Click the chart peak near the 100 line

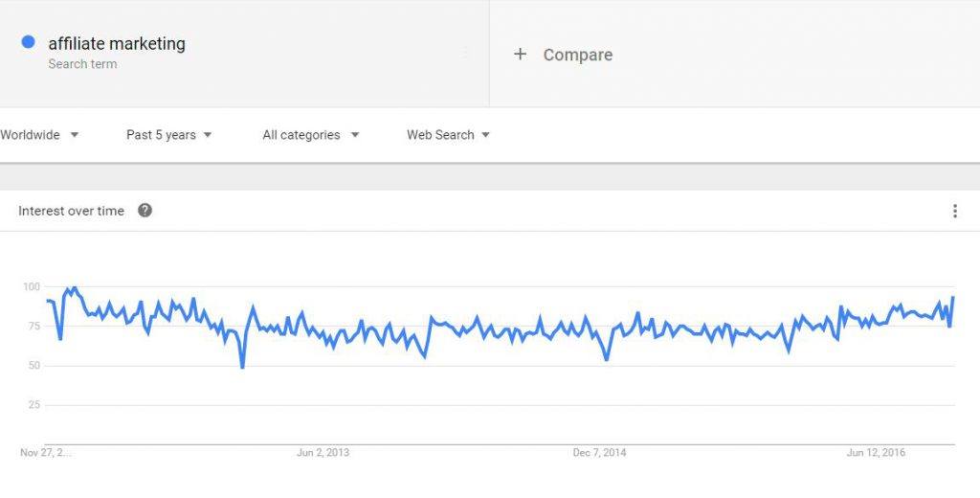coord(75,288)
